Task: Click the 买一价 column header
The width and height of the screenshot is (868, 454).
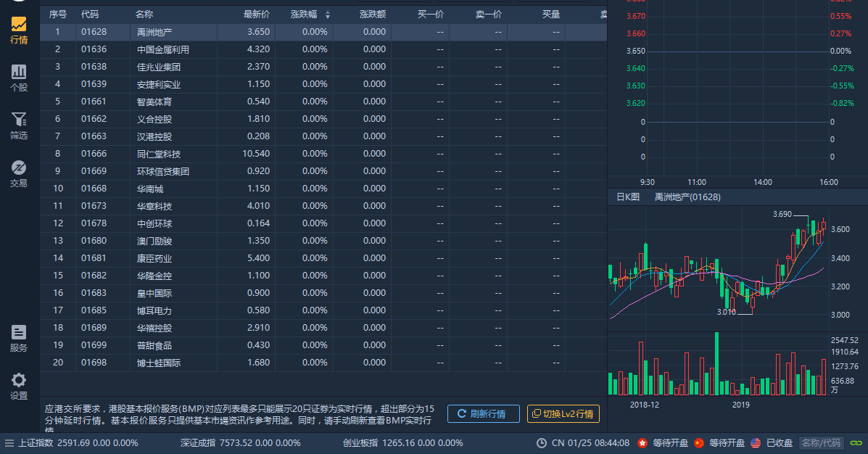Action: 430,15
